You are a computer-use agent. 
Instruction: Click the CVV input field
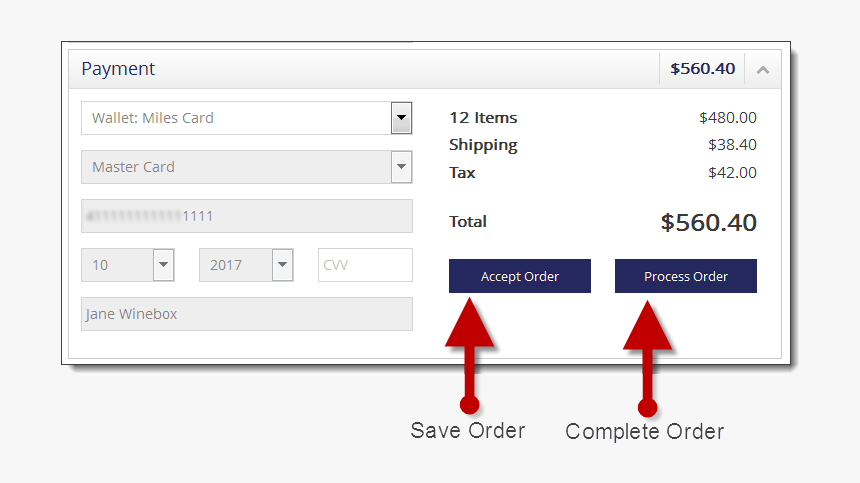[x=365, y=265]
